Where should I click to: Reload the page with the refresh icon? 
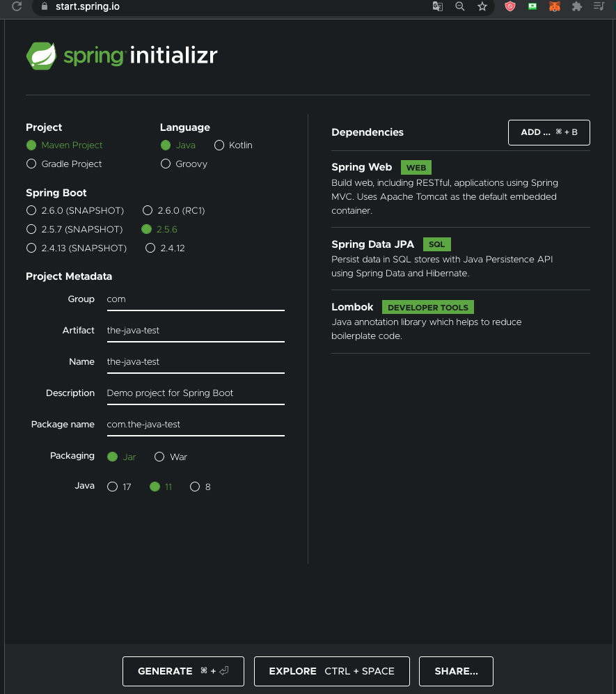(x=17, y=6)
